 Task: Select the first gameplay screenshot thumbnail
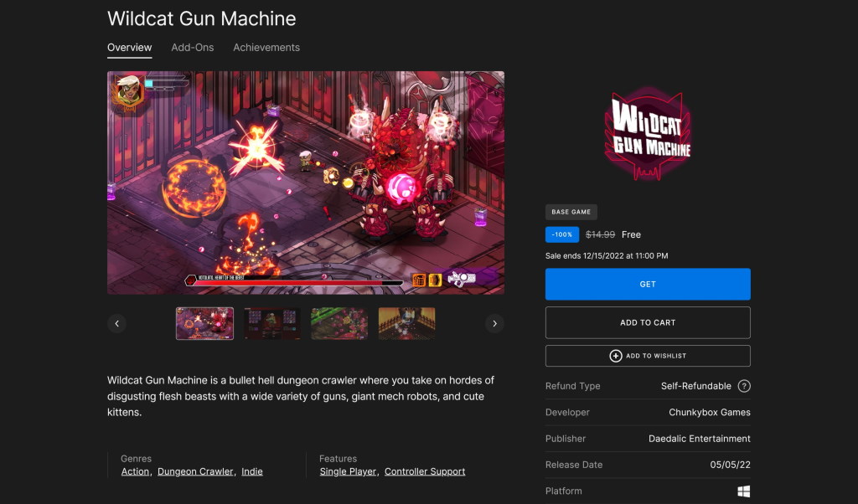pos(204,322)
